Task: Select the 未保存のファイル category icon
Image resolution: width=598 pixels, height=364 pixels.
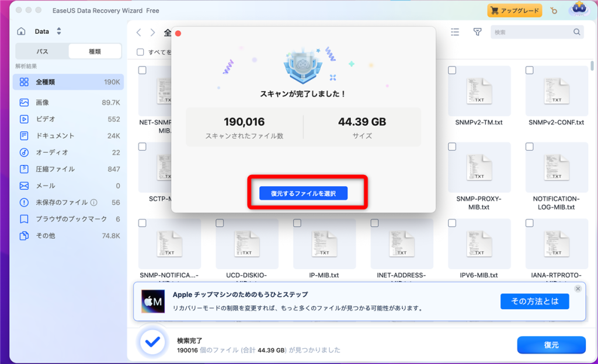Action: (24, 202)
